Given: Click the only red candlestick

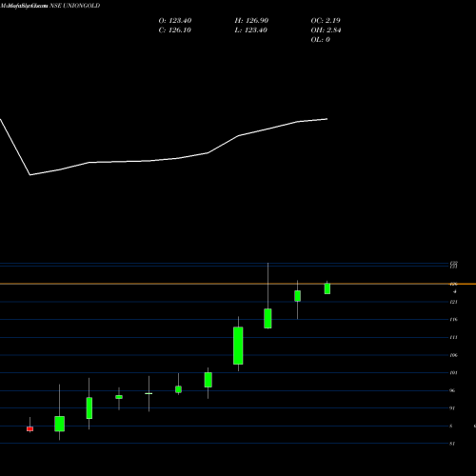Looking at the screenshot, I should click(x=30, y=429).
